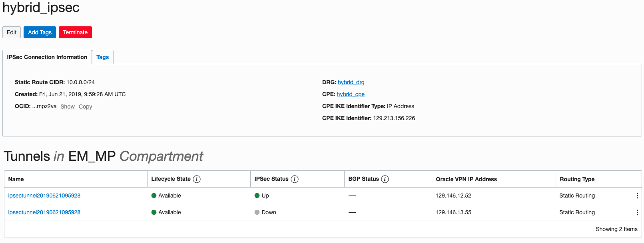Screen dimensions: 644x243
Task: Click the blue Add Tags button
Action: [40, 32]
